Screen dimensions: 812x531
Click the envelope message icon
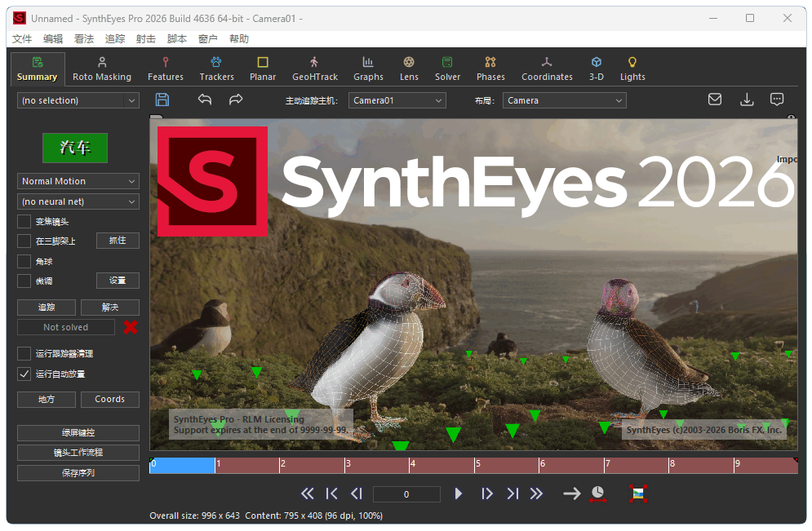[715, 100]
